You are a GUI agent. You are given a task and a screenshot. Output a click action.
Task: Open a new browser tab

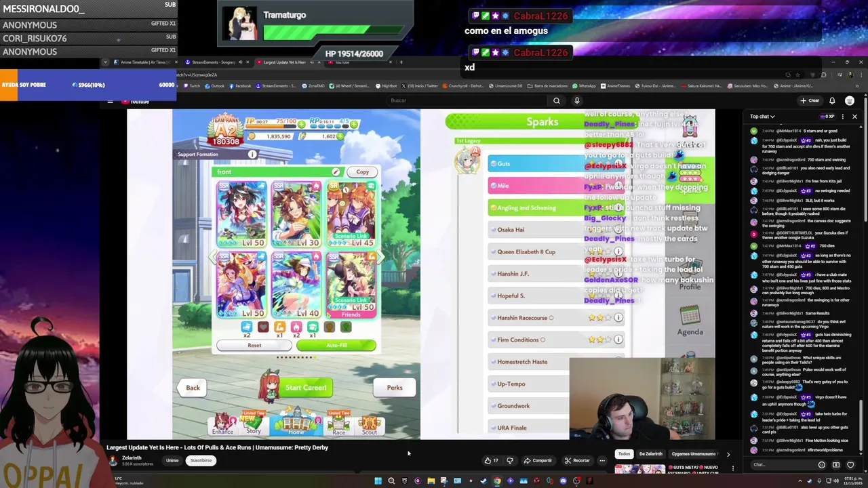click(x=401, y=62)
